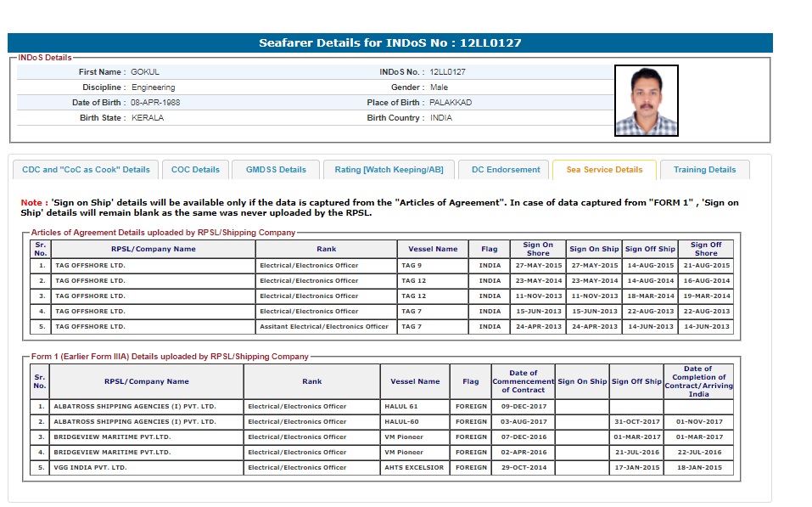Click the Sign On Shore column header
This screenshot has height=507, width=812.
pyautogui.click(x=538, y=249)
